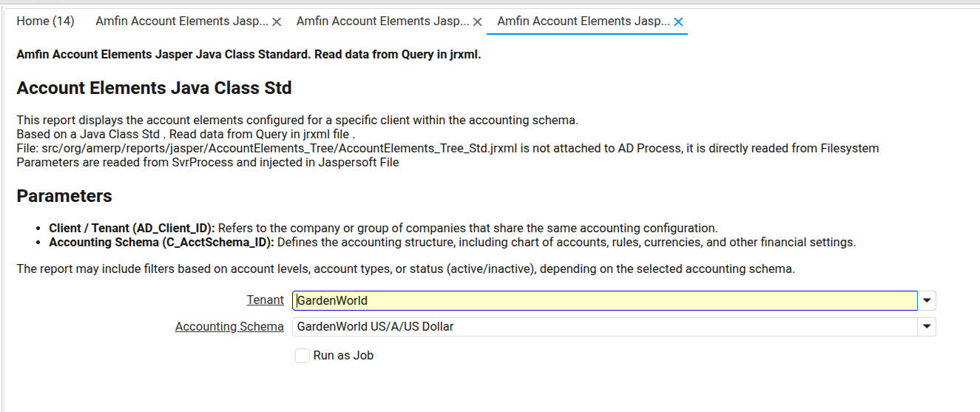This screenshot has width=980, height=412.
Task: Click the Tenant field label link
Action: [x=265, y=300]
